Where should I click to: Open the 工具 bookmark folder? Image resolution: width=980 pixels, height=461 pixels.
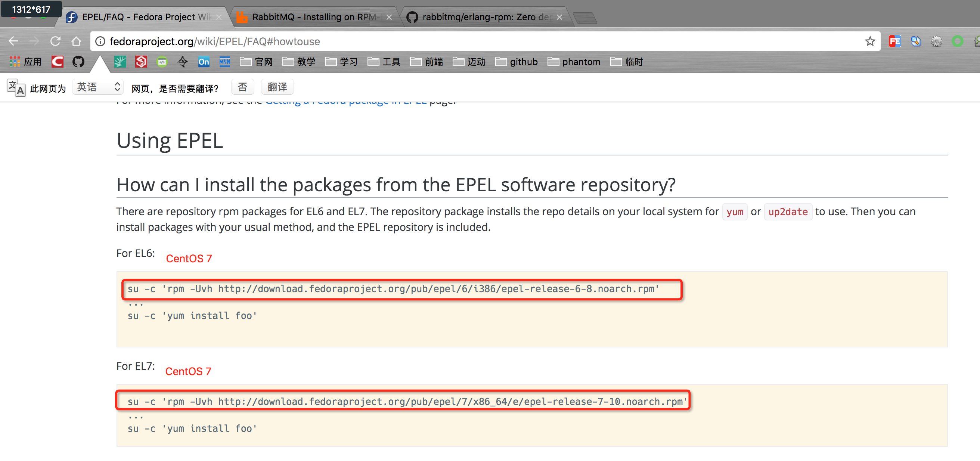pyautogui.click(x=384, y=62)
